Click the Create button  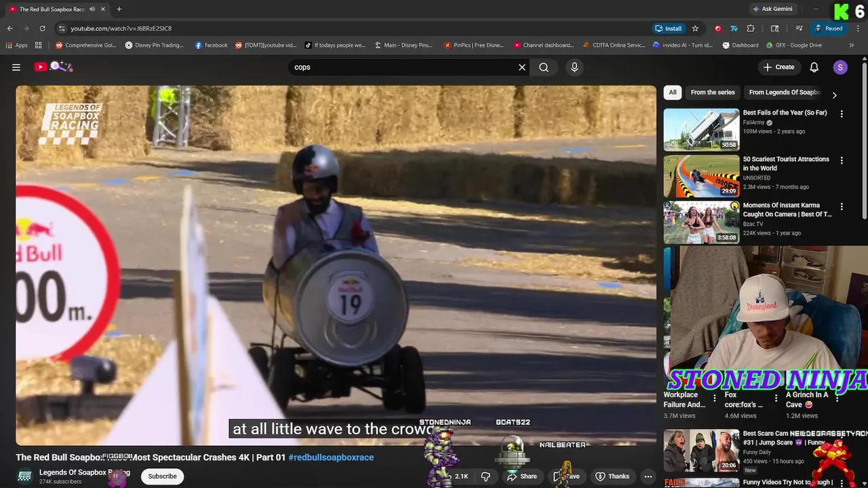tap(778, 67)
